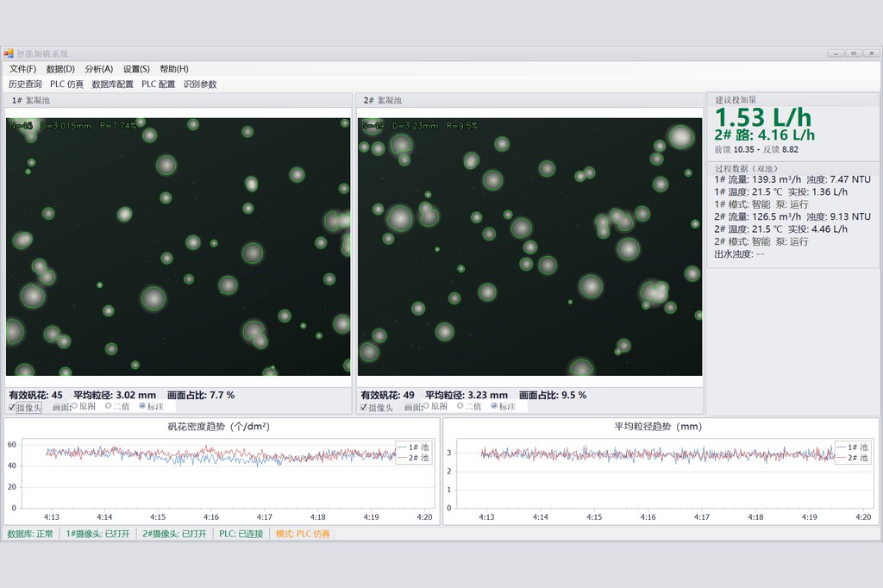This screenshot has height=588, width=883.
Task: Open 数据库配置 from the toolbar
Action: 112,84
